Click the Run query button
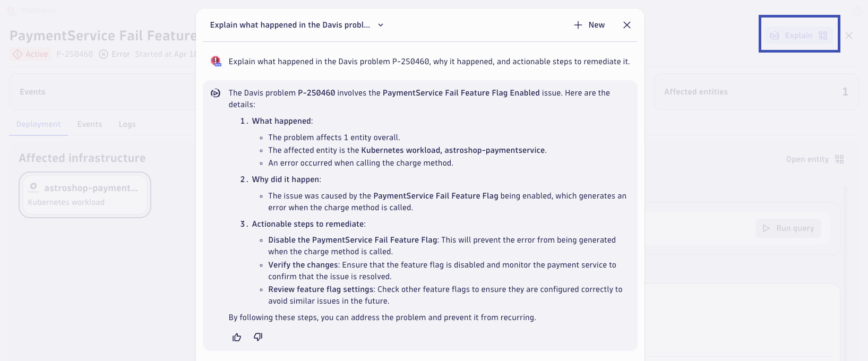Image resolution: width=868 pixels, height=361 pixels. 788,228
